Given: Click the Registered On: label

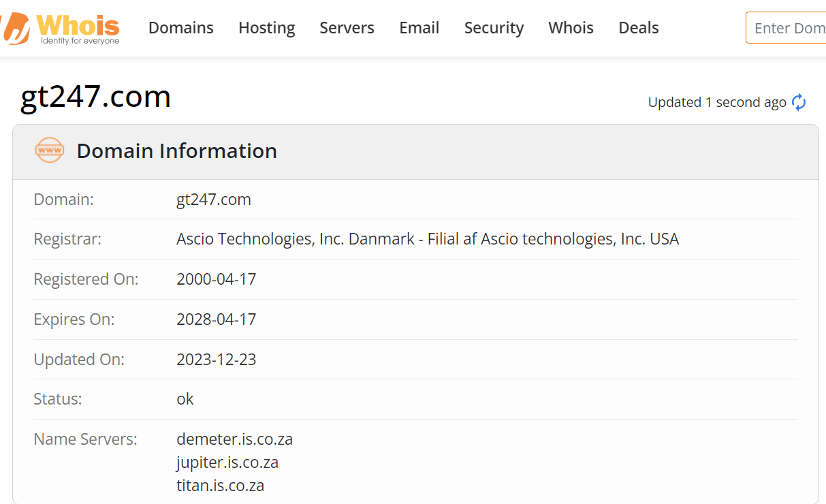Looking at the screenshot, I should (x=86, y=279).
